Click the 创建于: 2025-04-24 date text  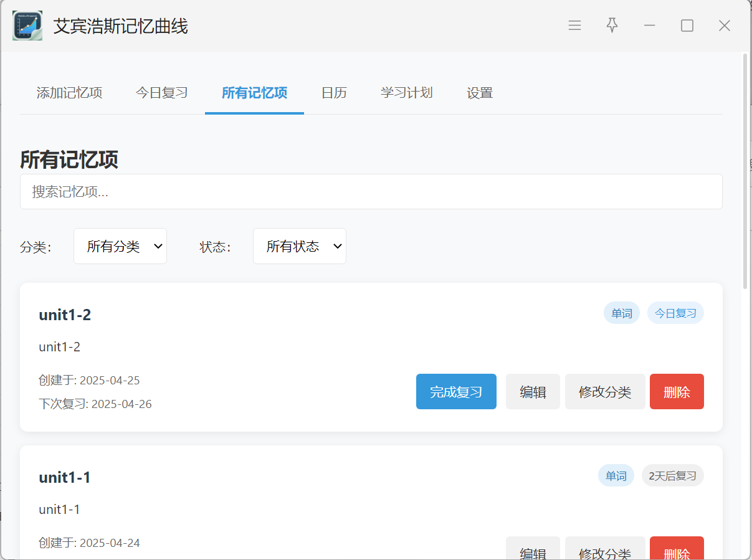pos(89,543)
